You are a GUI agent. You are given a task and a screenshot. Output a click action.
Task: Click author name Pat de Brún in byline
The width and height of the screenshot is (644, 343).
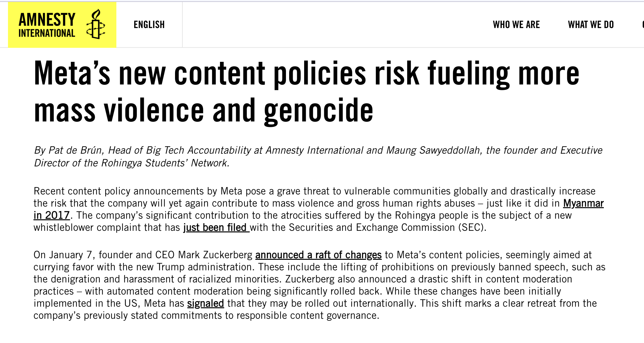point(75,150)
